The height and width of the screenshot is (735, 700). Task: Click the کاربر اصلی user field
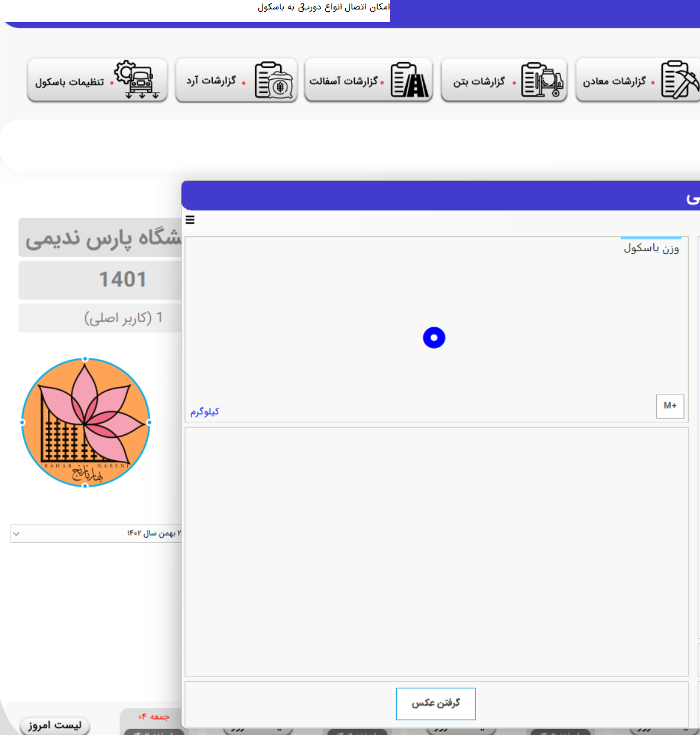tap(123, 318)
